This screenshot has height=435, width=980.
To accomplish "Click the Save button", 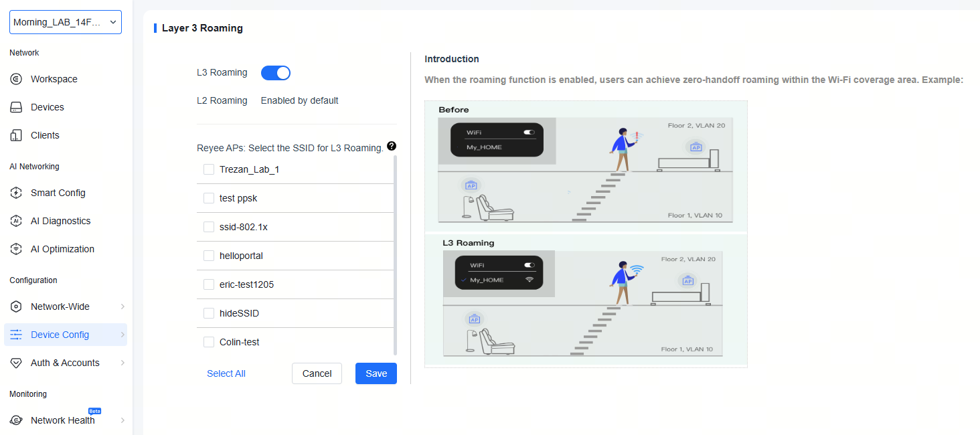I will [x=376, y=373].
